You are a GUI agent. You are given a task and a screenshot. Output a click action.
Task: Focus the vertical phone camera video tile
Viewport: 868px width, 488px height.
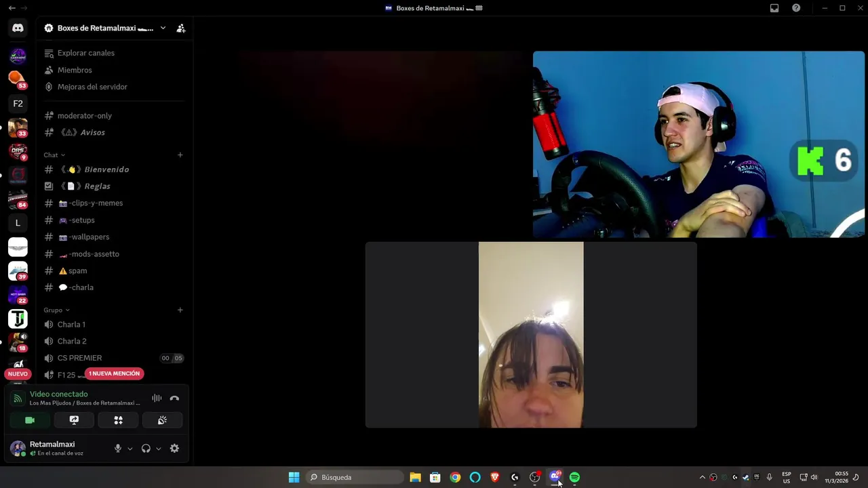[x=531, y=335]
